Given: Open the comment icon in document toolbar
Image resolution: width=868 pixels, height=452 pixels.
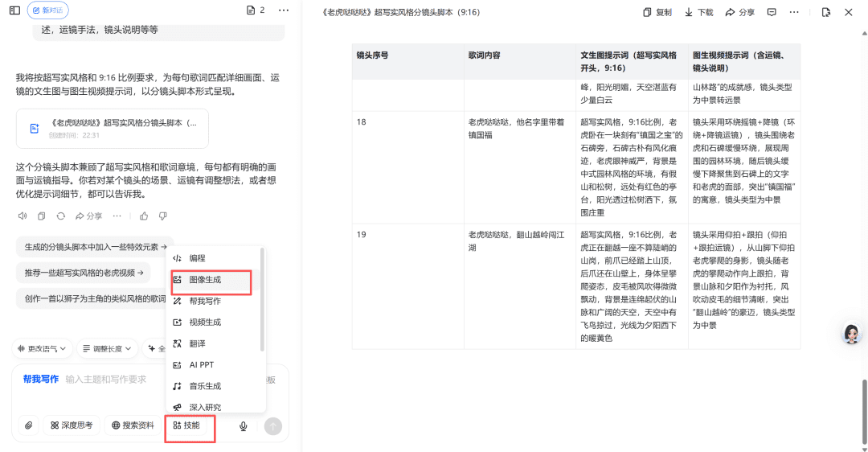Looking at the screenshot, I should coord(772,12).
